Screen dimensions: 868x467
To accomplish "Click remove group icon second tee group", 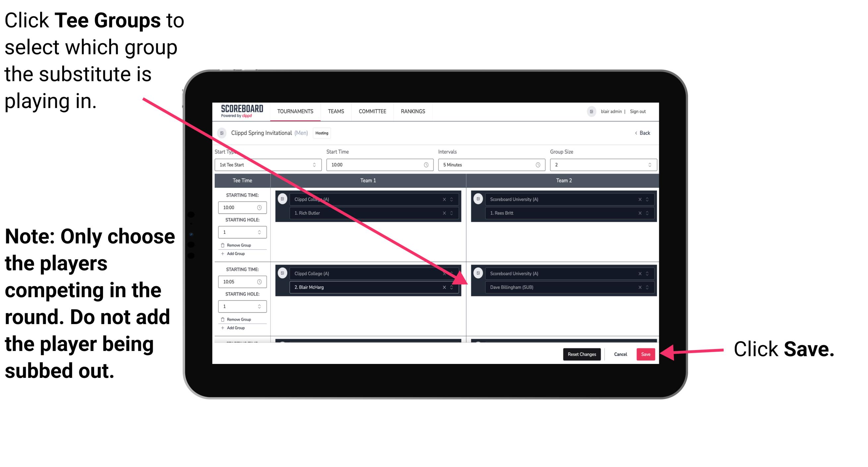I will [x=224, y=320].
